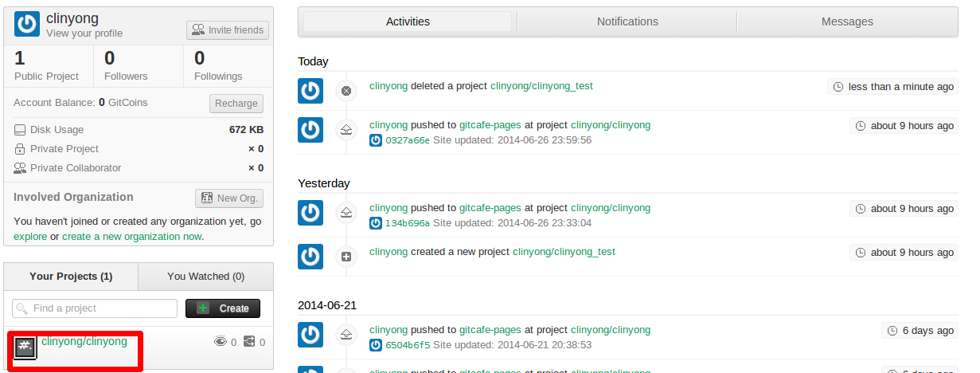Switch to You Watched (0) tab
The height and width of the screenshot is (373, 980).
tap(205, 277)
